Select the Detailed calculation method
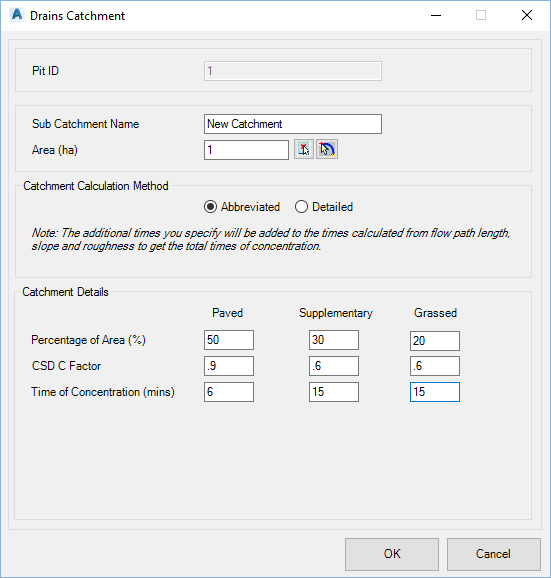 tap(301, 207)
